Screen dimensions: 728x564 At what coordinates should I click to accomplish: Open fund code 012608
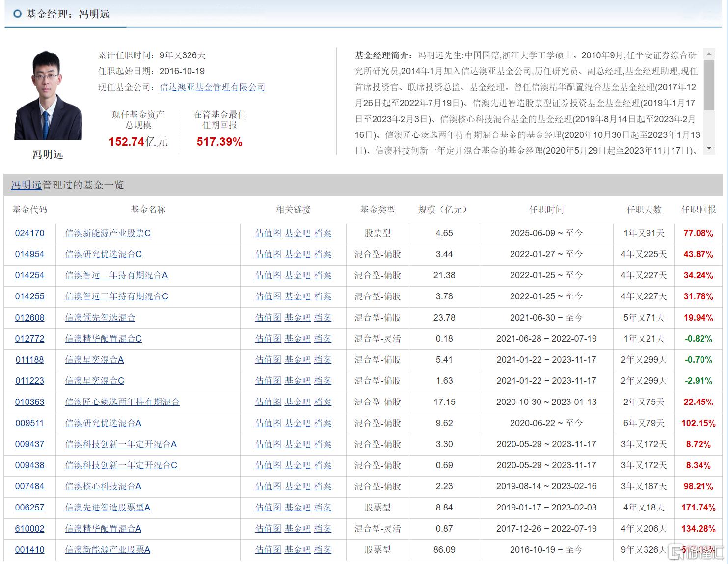pos(29,318)
